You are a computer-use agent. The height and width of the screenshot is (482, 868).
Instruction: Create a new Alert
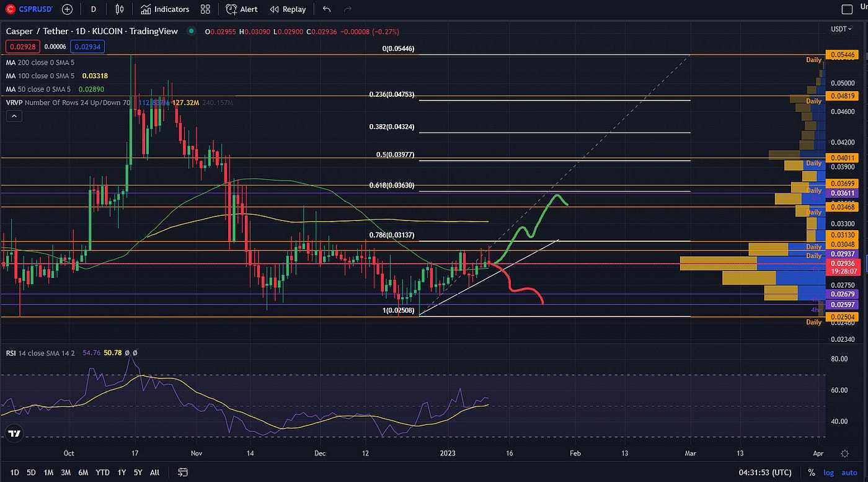click(242, 9)
